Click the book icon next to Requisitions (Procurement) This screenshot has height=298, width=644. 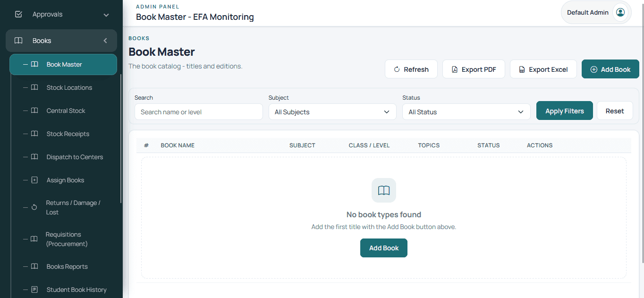point(34,239)
